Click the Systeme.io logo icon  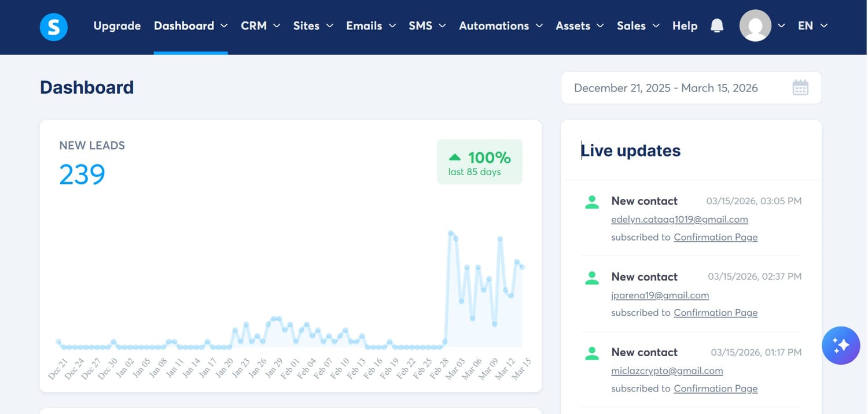point(54,27)
